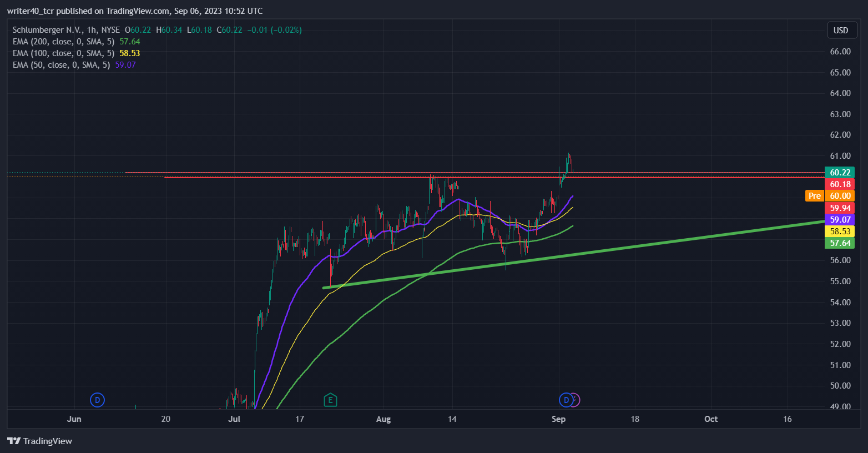This screenshot has width=868, height=453.
Task: Click the 55.00 price axis label
Action: (x=840, y=281)
